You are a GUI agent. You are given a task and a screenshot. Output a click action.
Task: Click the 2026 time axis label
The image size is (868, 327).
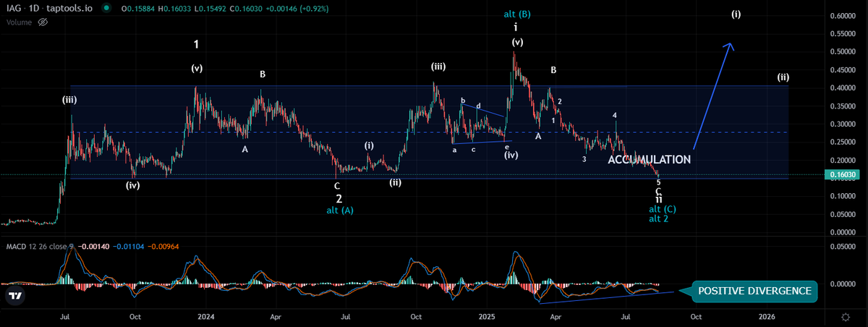(767, 317)
